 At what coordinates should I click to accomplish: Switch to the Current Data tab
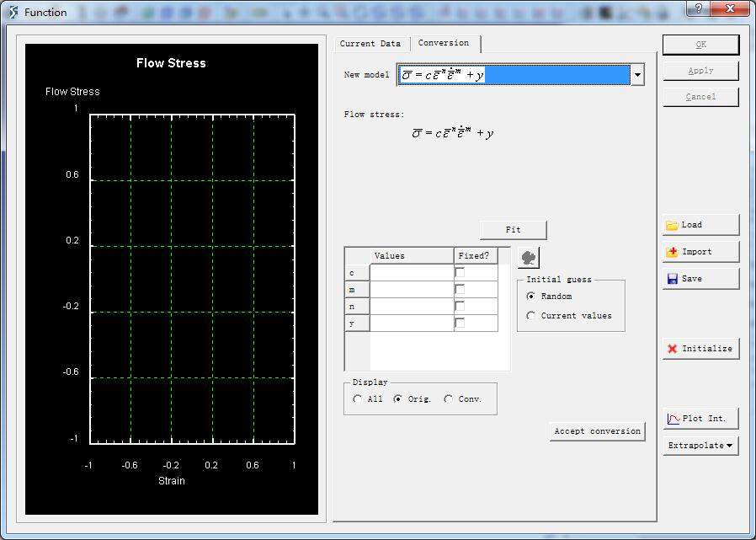pyautogui.click(x=370, y=44)
